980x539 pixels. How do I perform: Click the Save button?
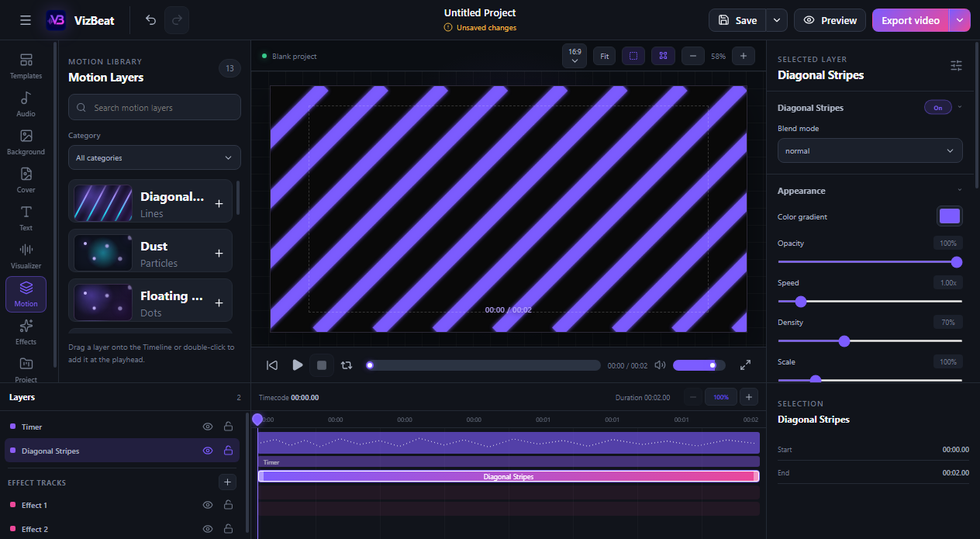[737, 20]
